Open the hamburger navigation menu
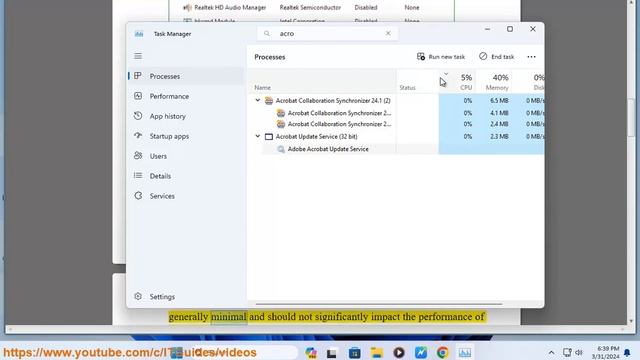640x360 pixels. 138,56
